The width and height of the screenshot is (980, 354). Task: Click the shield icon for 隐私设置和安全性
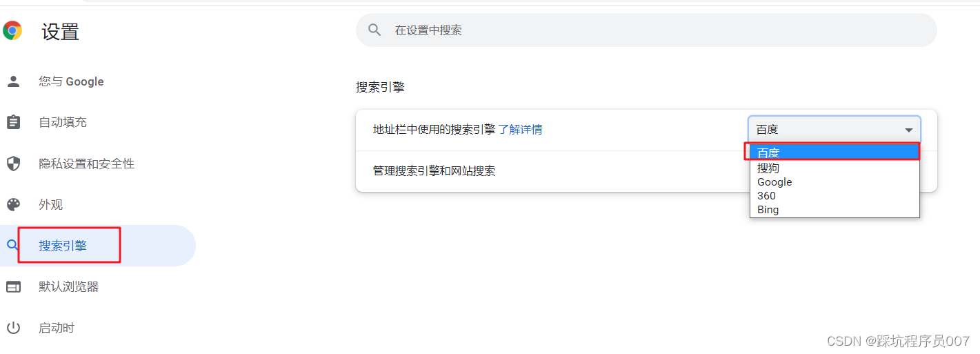point(13,164)
